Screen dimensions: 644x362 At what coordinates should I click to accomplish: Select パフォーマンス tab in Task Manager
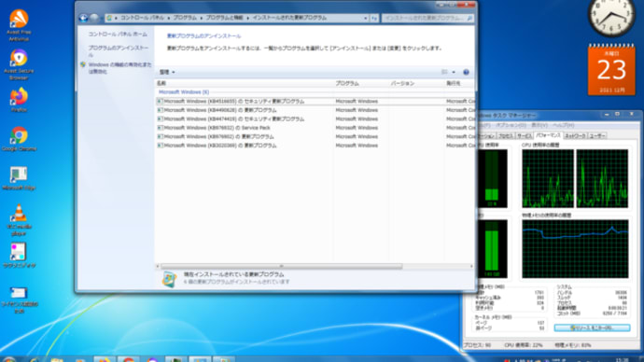(548, 135)
